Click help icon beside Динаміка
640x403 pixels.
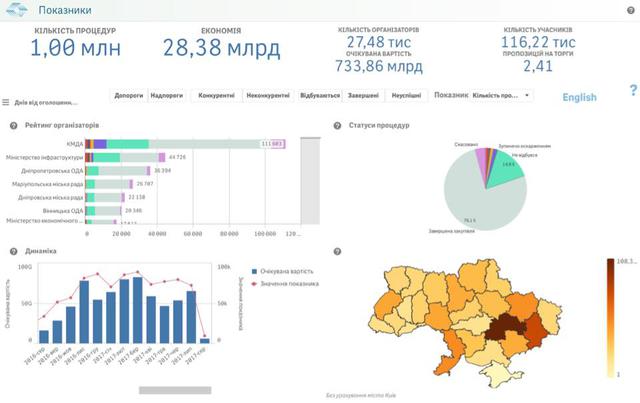tap(12, 251)
